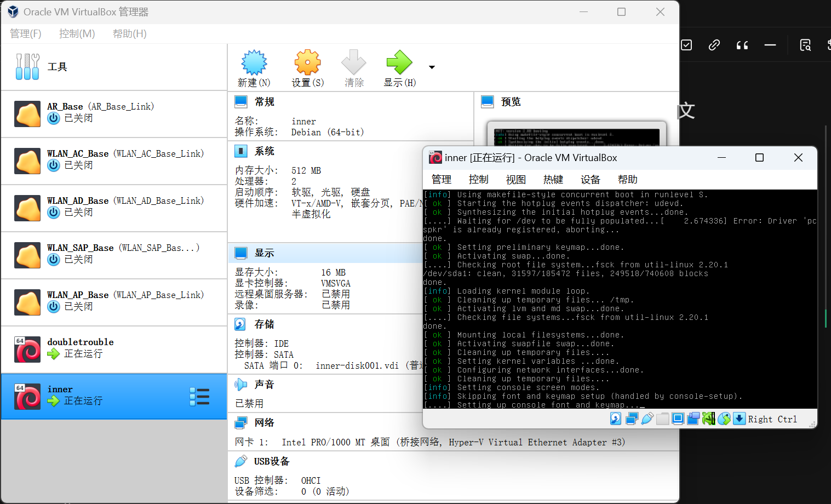Click the 网络 network section header

[x=265, y=423]
